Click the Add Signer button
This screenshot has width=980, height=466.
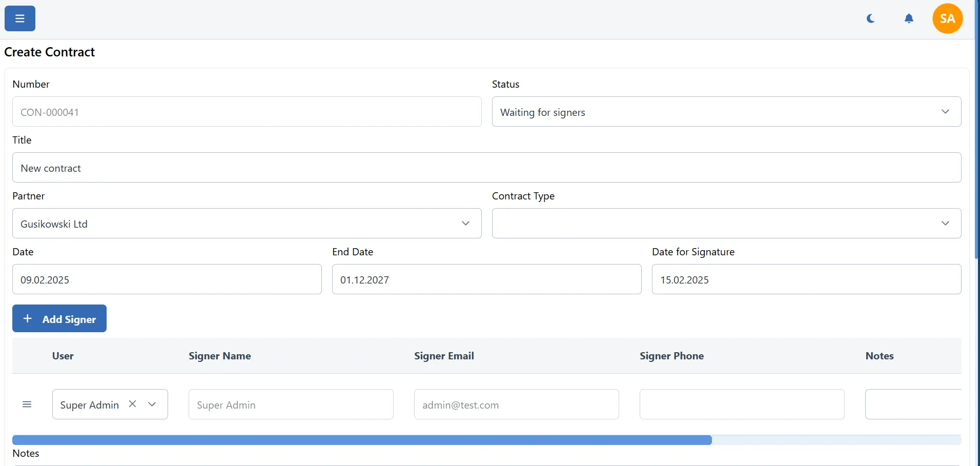(59, 318)
